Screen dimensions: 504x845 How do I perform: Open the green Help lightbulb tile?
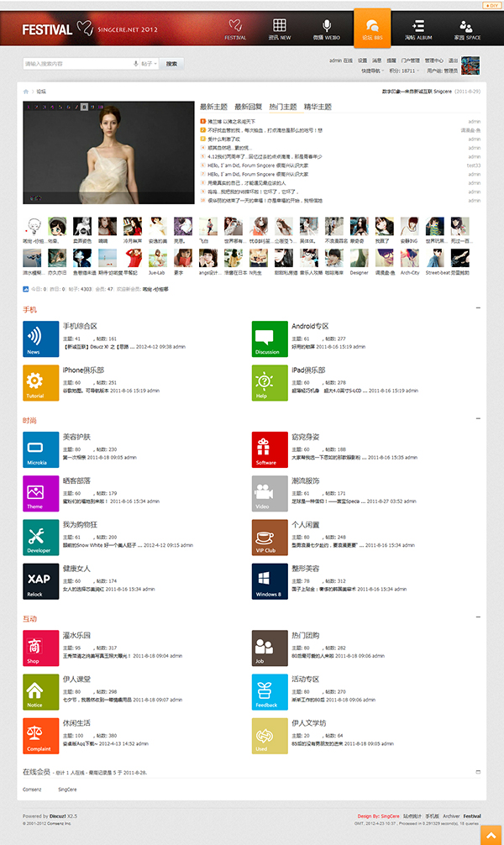[270, 383]
